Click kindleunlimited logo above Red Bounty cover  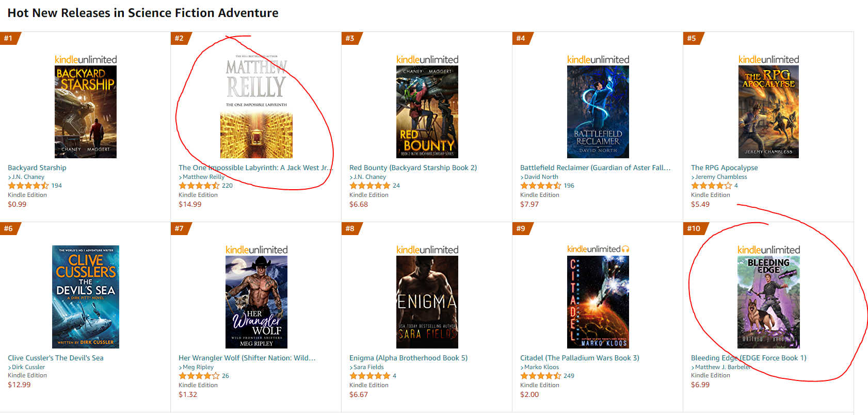coord(427,60)
